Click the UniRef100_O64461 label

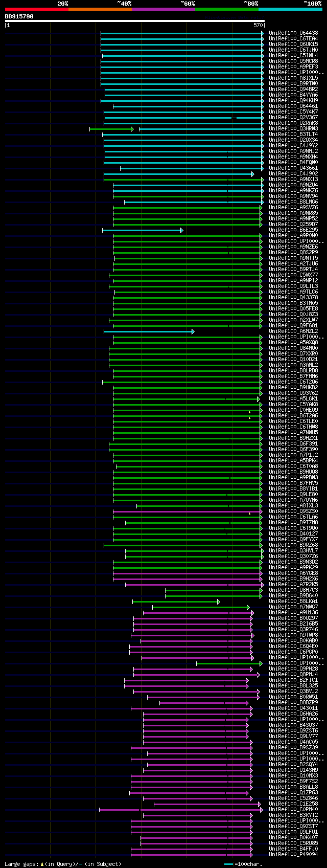pos(293,106)
